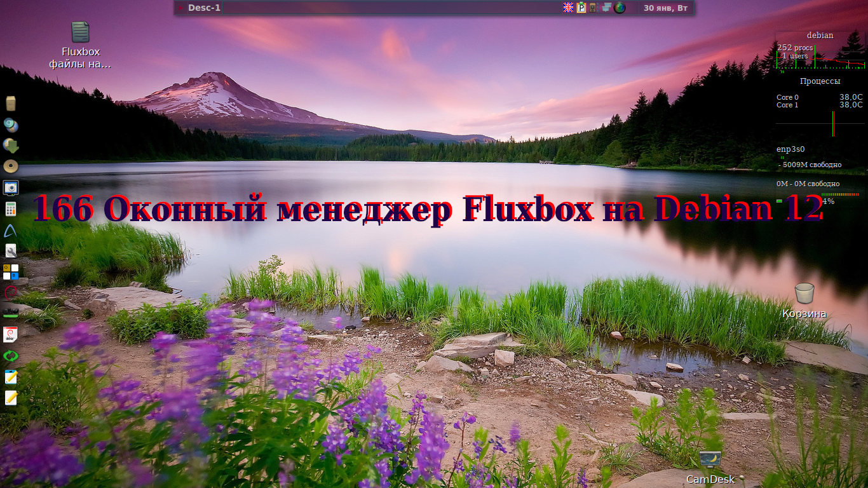Click the blue letter A dock icon
This screenshot has width=868, height=488.
pyautogui.click(x=11, y=230)
